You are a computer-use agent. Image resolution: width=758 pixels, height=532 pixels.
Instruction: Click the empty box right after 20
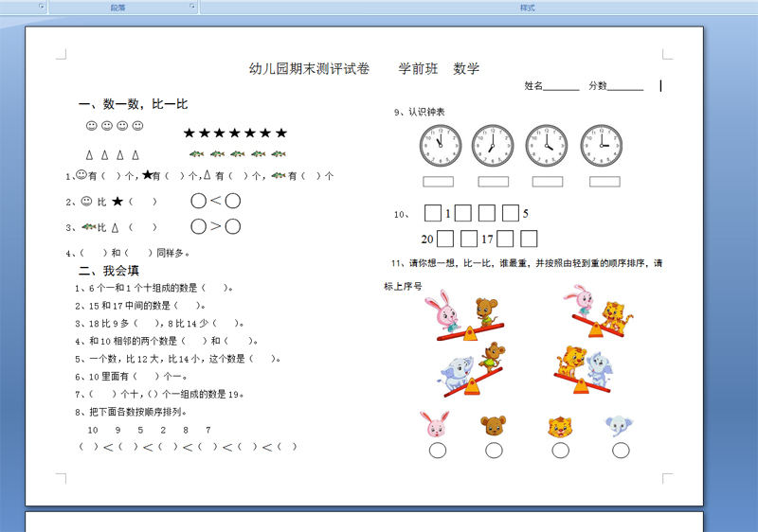445,239
